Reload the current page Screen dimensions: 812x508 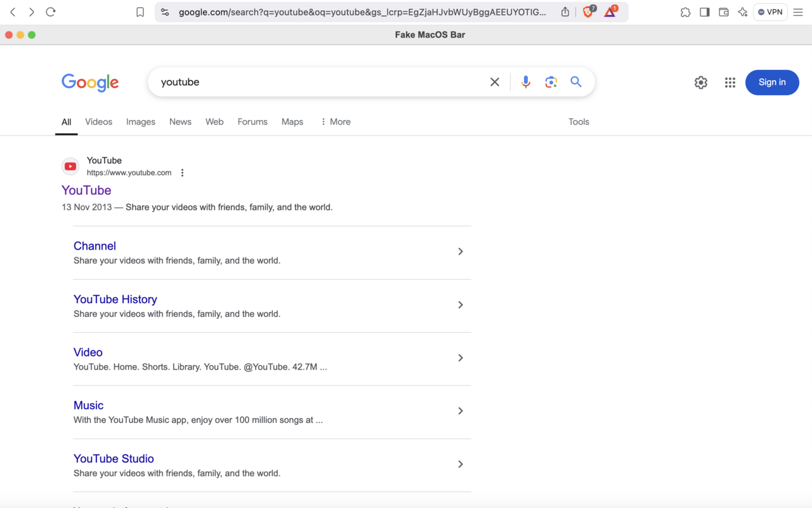tap(51, 12)
